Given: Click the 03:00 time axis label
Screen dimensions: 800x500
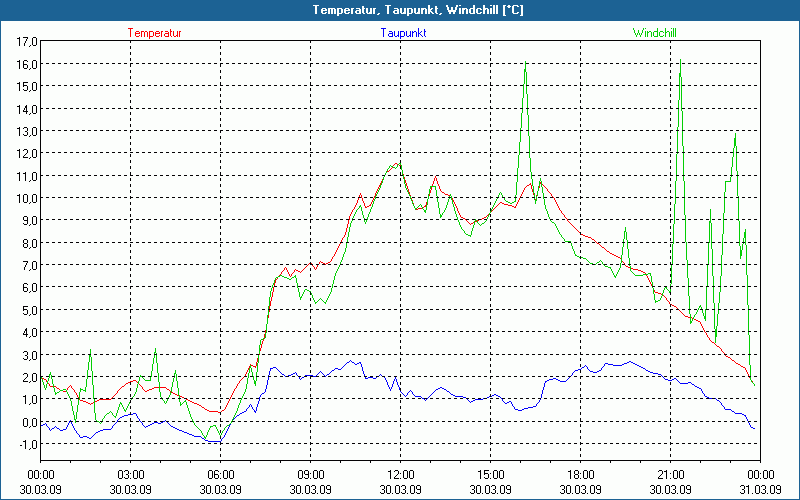Looking at the screenshot, I should click(x=131, y=475).
